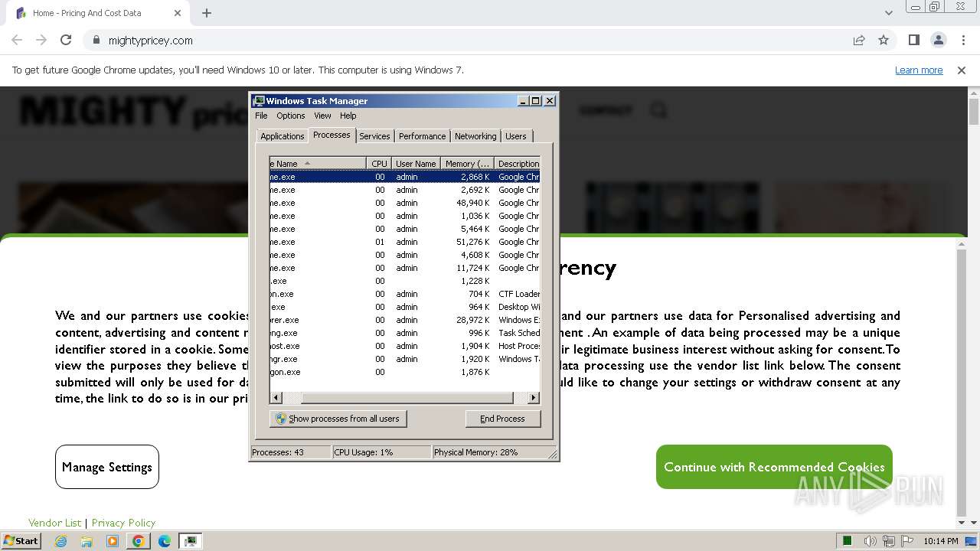This screenshot has width=980, height=551.
Task: Select the Host Process row
Action: tap(405, 346)
